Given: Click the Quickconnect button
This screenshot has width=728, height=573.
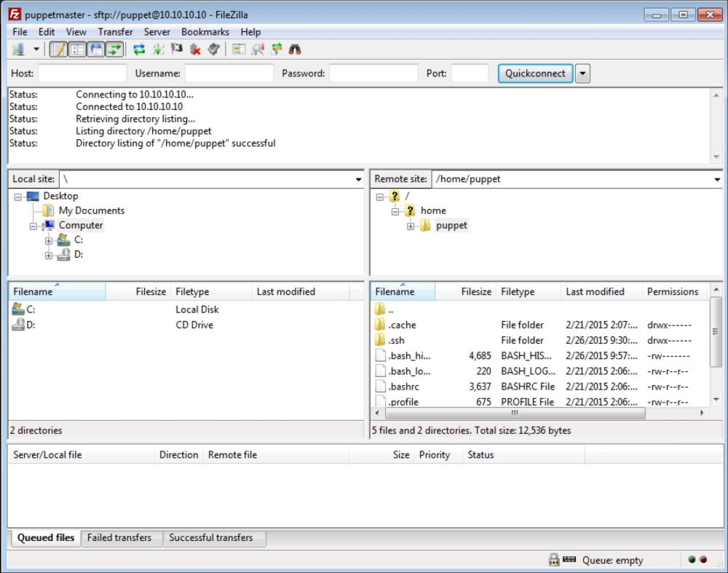Looking at the screenshot, I should click(535, 74).
